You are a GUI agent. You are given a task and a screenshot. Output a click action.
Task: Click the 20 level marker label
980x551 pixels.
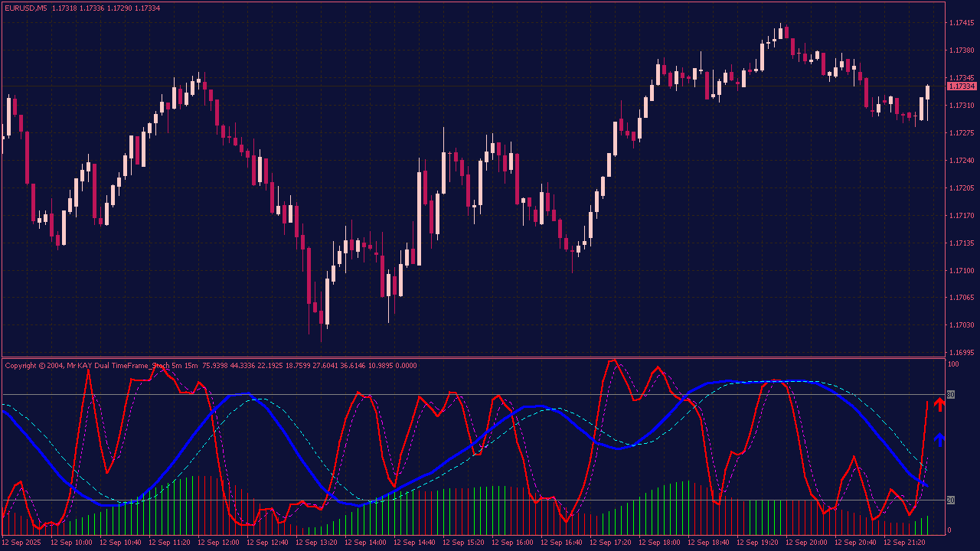951,500
